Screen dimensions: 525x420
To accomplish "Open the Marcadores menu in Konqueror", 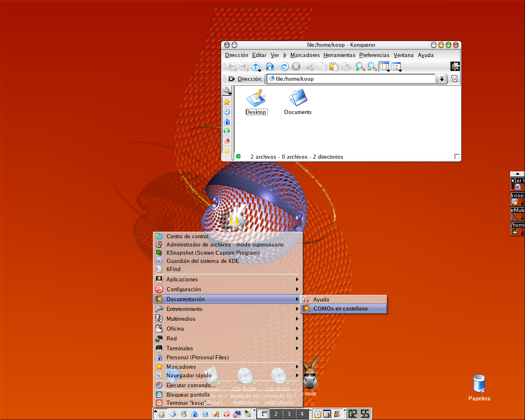I will pyautogui.click(x=305, y=55).
